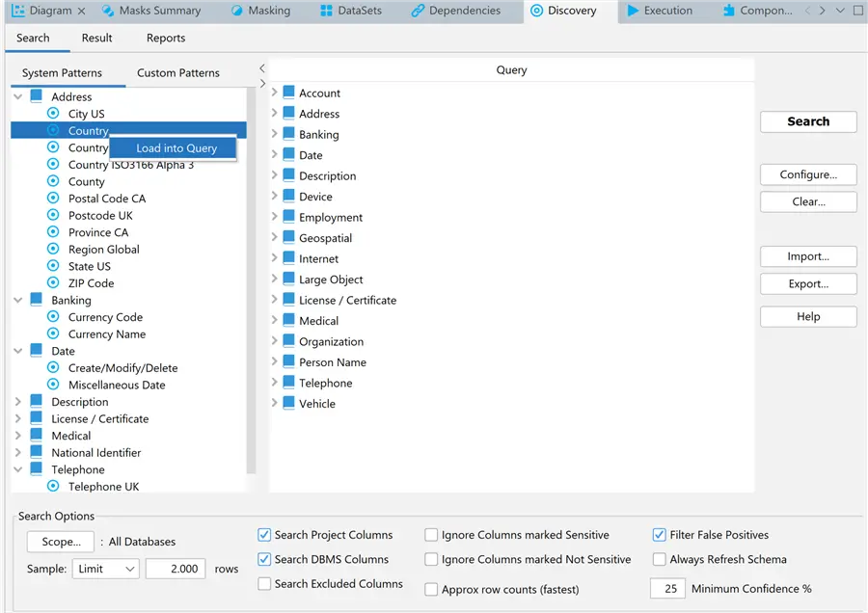Enable Always Refresh Schema

659,559
